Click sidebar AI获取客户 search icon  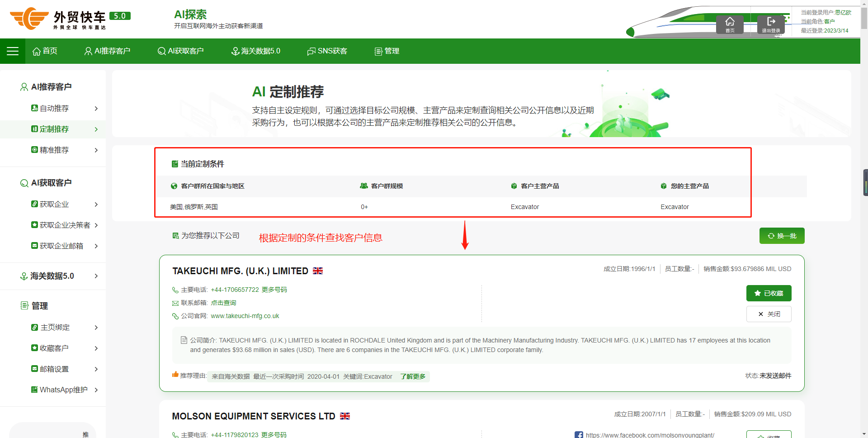point(24,183)
